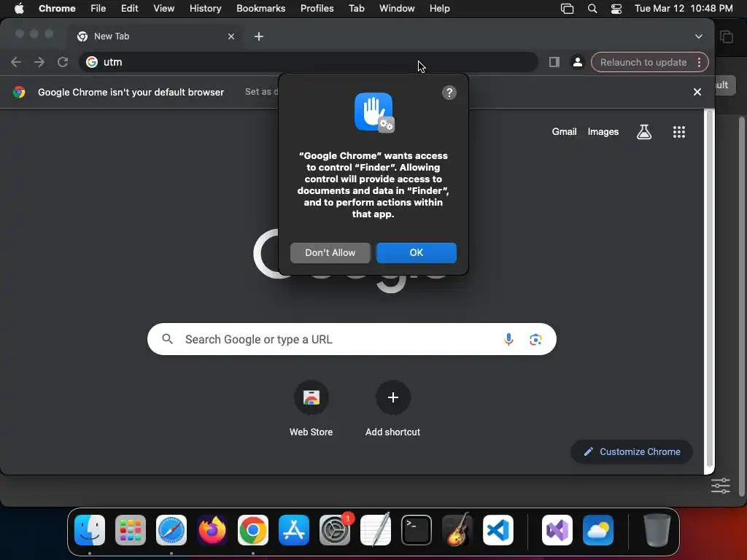This screenshot has width=747, height=560.
Task: Search by image with Google Lens icon
Action: coord(535,339)
